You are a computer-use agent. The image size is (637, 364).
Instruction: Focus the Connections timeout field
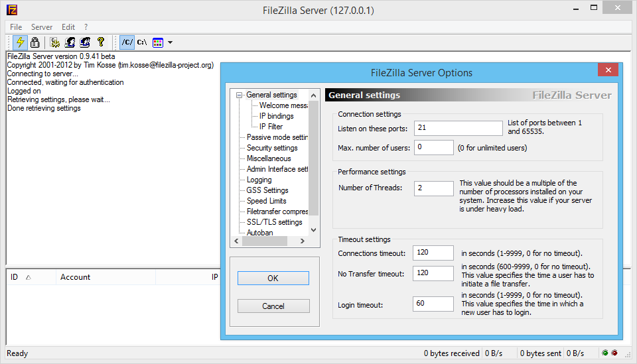433,253
